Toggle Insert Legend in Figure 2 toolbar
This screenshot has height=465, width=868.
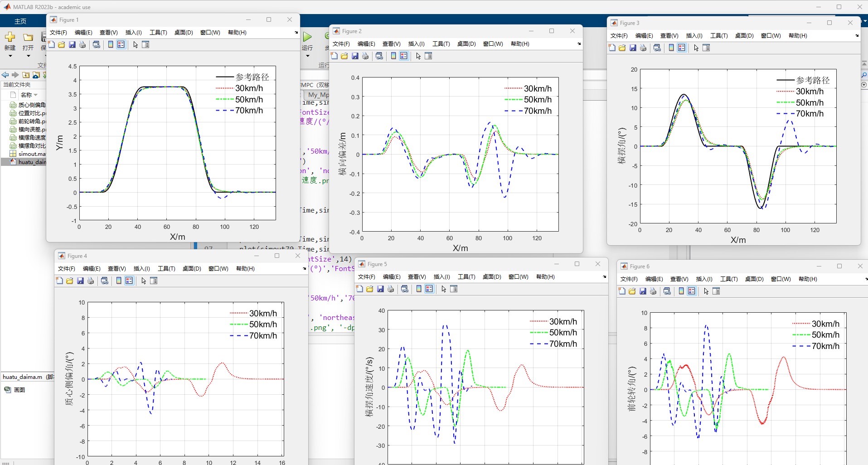[x=404, y=56]
